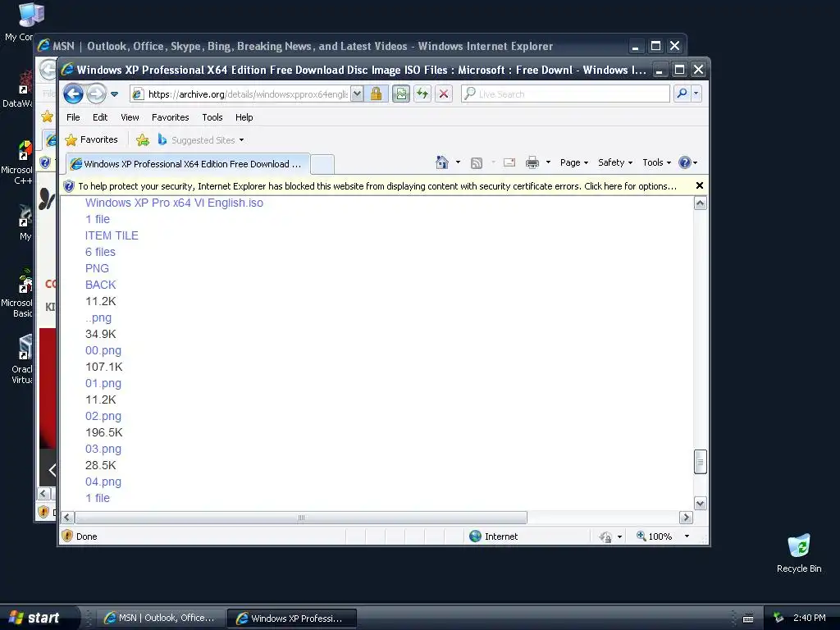840x630 pixels.
Task: Click the 6 files link
Action: click(x=100, y=253)
